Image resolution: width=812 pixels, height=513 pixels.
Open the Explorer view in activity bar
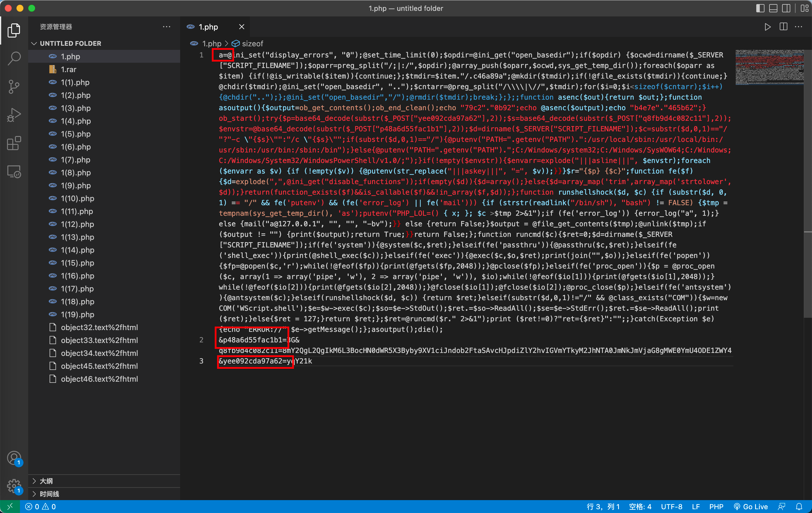[14, 31]
